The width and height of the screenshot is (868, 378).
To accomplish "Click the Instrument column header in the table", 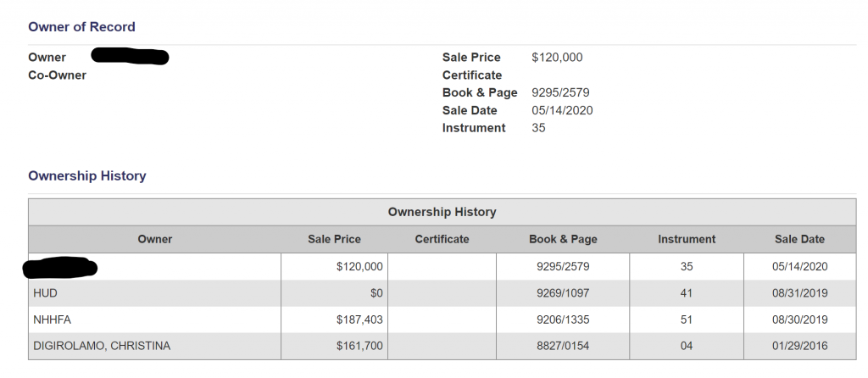I will [x=687, y=240].
